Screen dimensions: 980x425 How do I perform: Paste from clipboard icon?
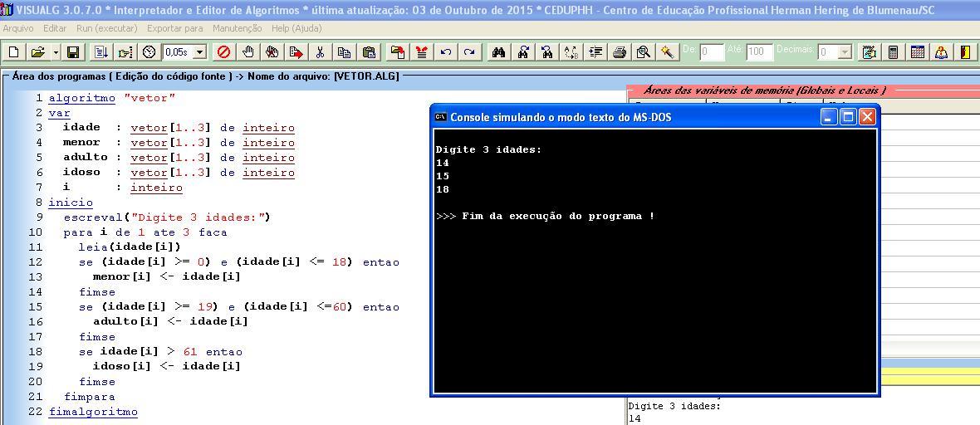click(x=369, y=52)
